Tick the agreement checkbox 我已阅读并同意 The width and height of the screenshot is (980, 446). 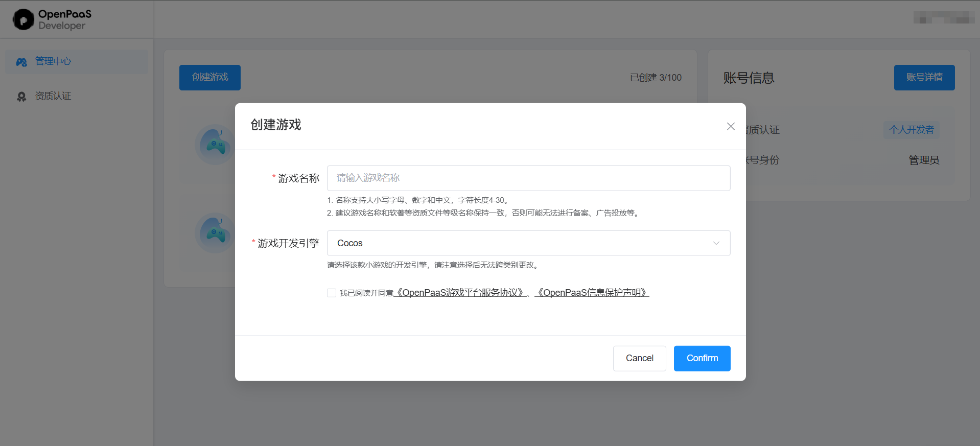pos(332,293)
